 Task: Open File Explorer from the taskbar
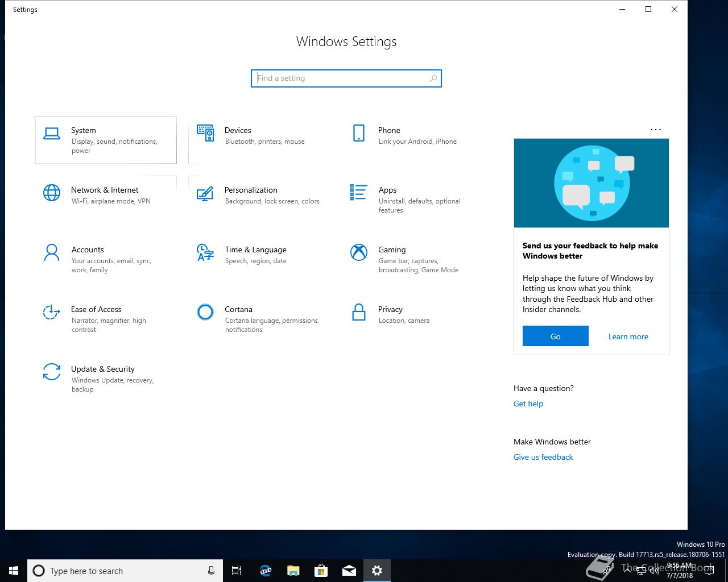point(293,571)
